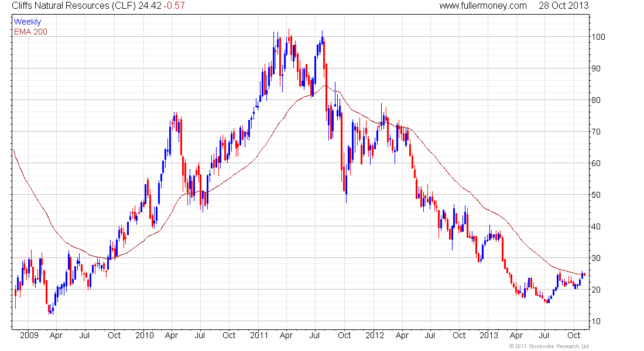Click the 'Jul' label following 2009
Screen dimensions: 644x351
point(84,335)
